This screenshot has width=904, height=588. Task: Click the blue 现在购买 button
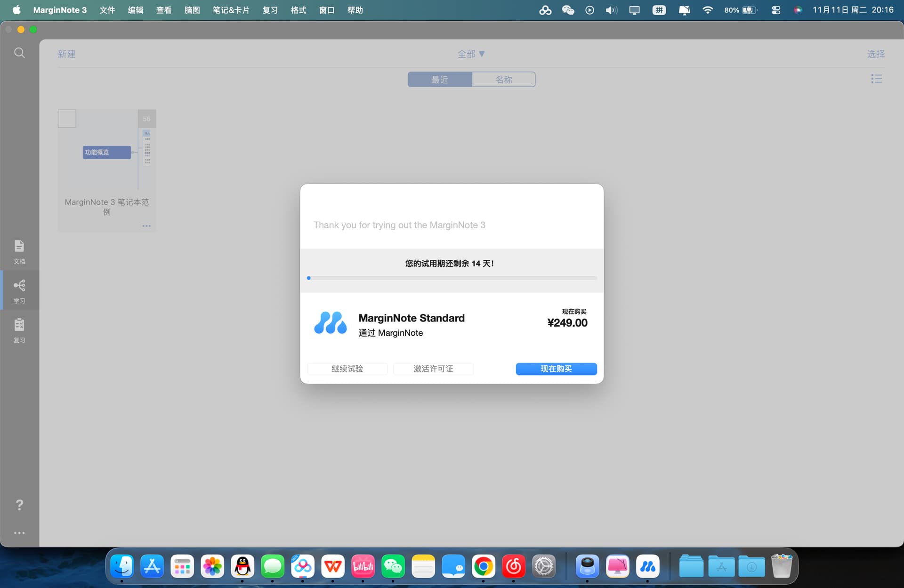coord(556,369)
